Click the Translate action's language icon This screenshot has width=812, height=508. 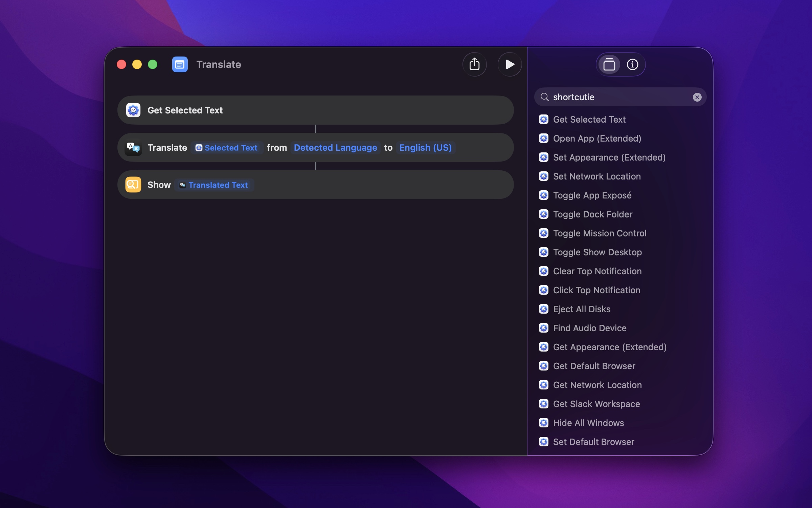pyautogui.click(x=133, y=148)
